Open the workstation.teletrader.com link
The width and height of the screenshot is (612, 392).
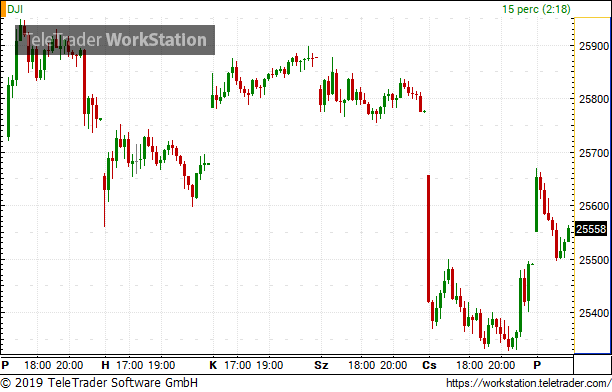(x=528, y=383)
